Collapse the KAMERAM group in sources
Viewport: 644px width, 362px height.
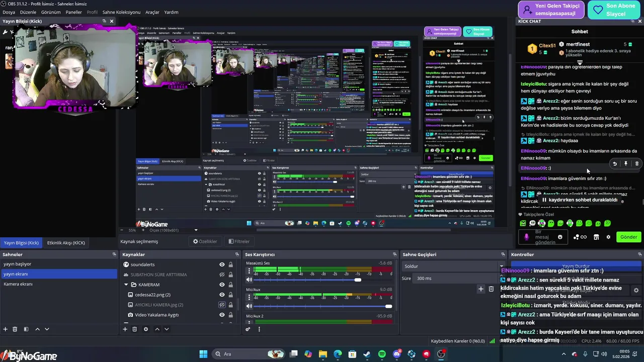click(126, 285)
